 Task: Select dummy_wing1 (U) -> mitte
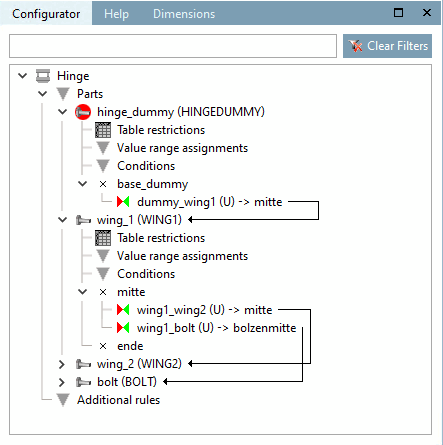click(x=210, y=202)
